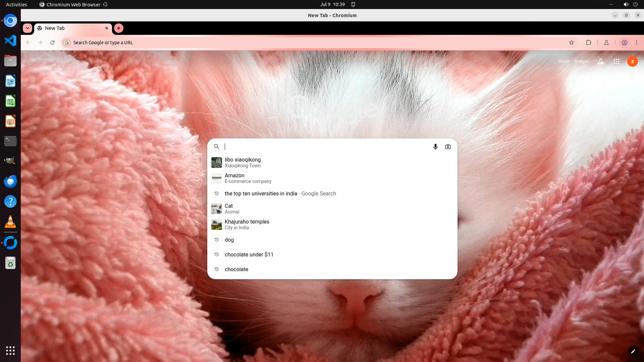Screen dimensions: 644x362
Task: Click the voice search microphone icon
Action: pyautogui.click(x=435, y=147)
